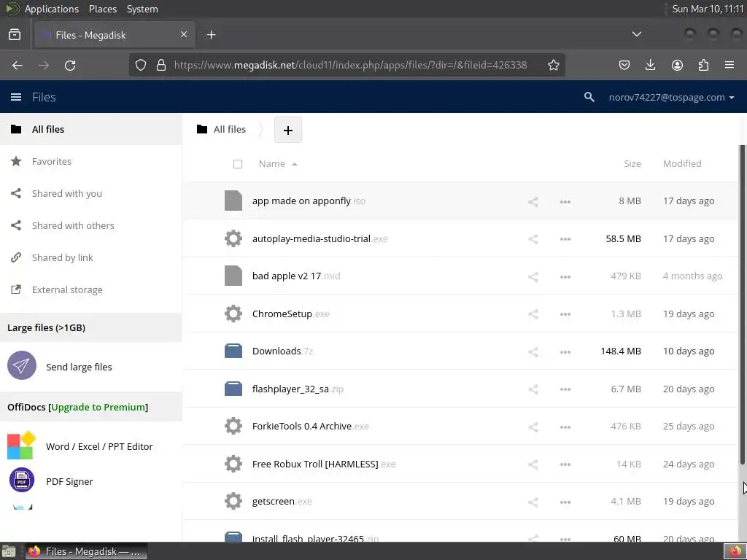747x560 pixels.
Task: Open more actions for Downloads.7z
Action: click(x=565, y=352)
